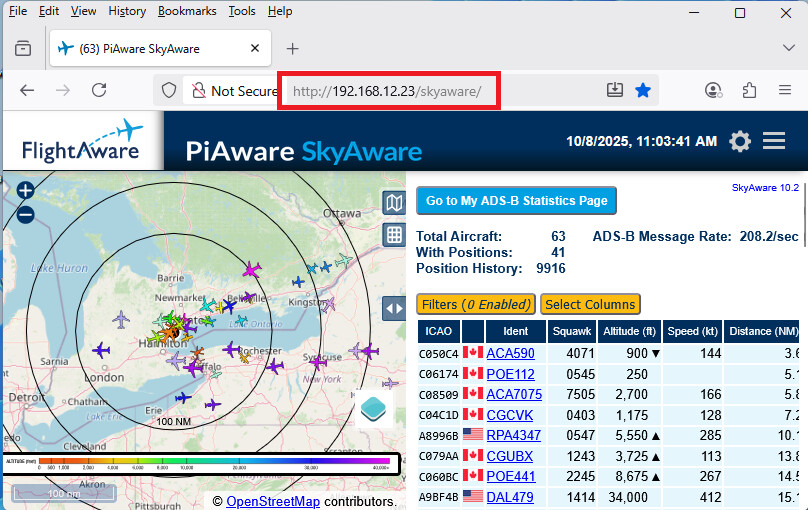Click the blue aircraft near London
The image size is (808, 510).
tap(101, 350)
